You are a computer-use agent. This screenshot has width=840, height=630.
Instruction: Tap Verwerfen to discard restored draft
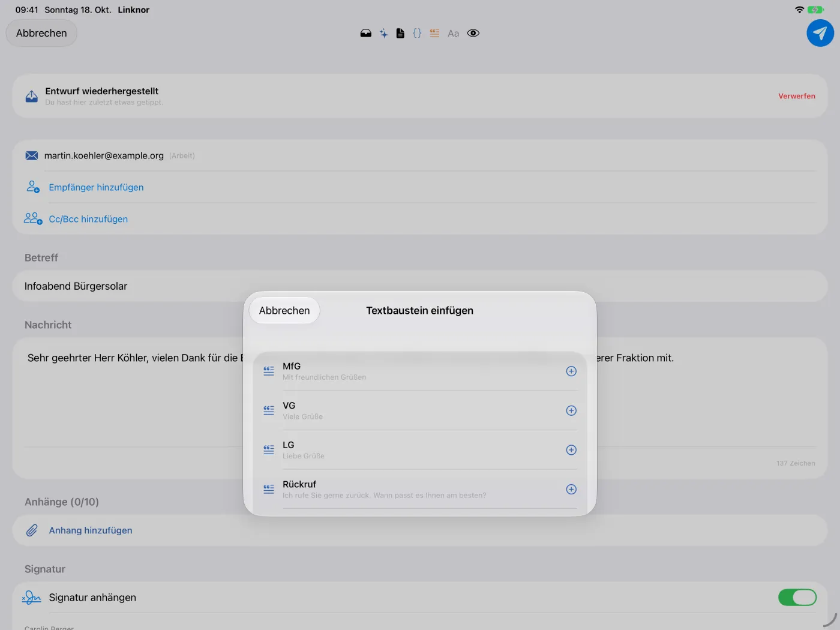pyautogui.click(x=796, y=96)
